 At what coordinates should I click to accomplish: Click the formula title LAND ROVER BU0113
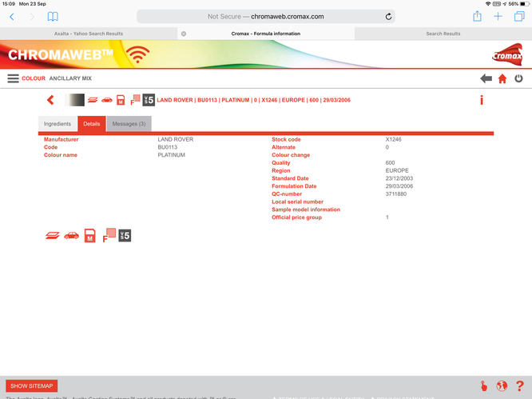253,100
